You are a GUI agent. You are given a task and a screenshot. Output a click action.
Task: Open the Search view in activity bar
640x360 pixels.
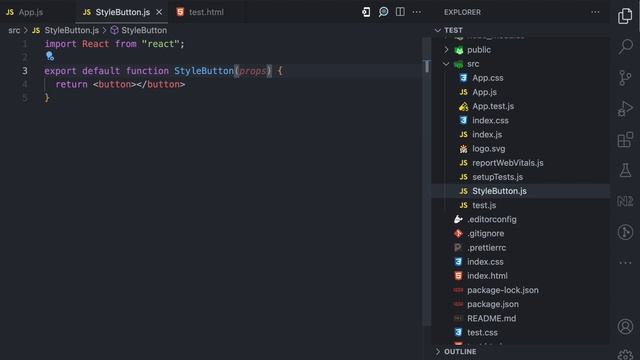coord(625,47)
